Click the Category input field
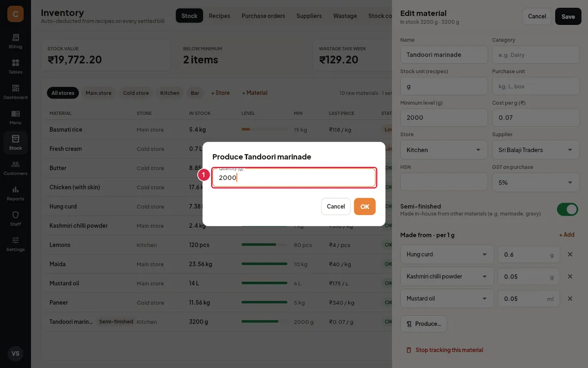This screenshot has width=588, height=368. (536, 55)
